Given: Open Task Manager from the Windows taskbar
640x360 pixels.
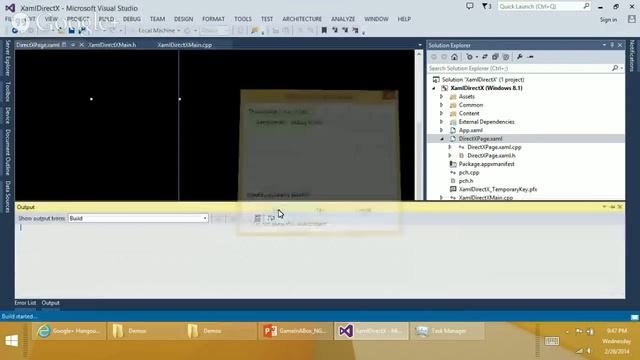Looking at the screenshot, I should (447, 331).
